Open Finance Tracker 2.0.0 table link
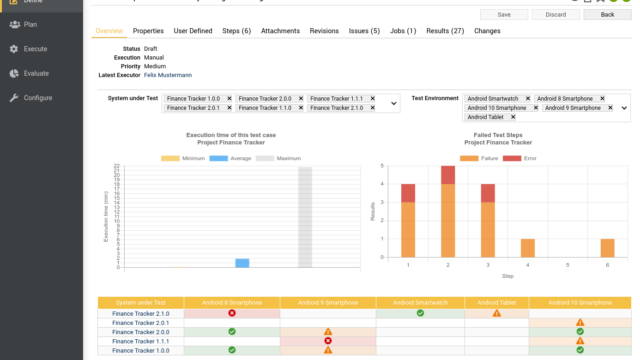The image size is (640, 360). 140,332
